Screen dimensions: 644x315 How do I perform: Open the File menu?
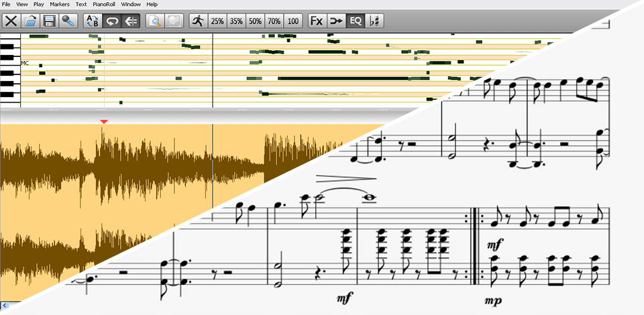pyautogui.click(x=6, y=5)
